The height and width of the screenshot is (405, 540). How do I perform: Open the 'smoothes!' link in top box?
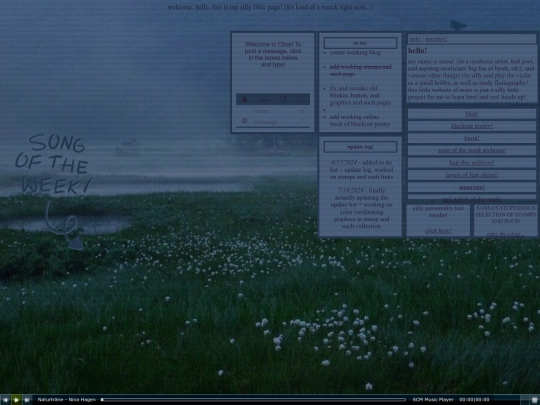coord(436,39)
